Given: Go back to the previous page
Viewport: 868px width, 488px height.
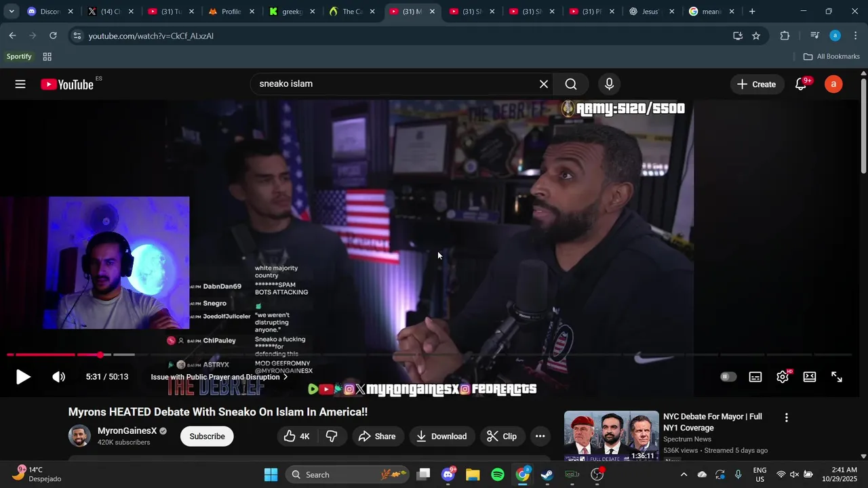Looking at the screenshot, I should click(12, 36).
